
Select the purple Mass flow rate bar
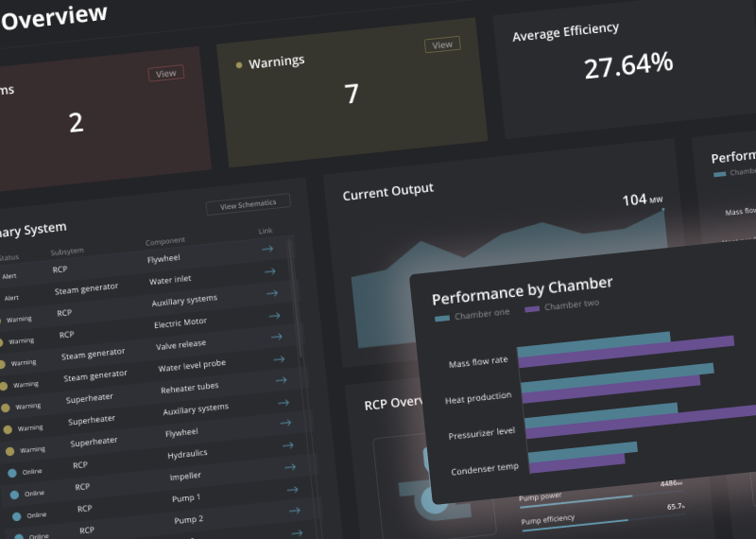(x=627, y=351)
